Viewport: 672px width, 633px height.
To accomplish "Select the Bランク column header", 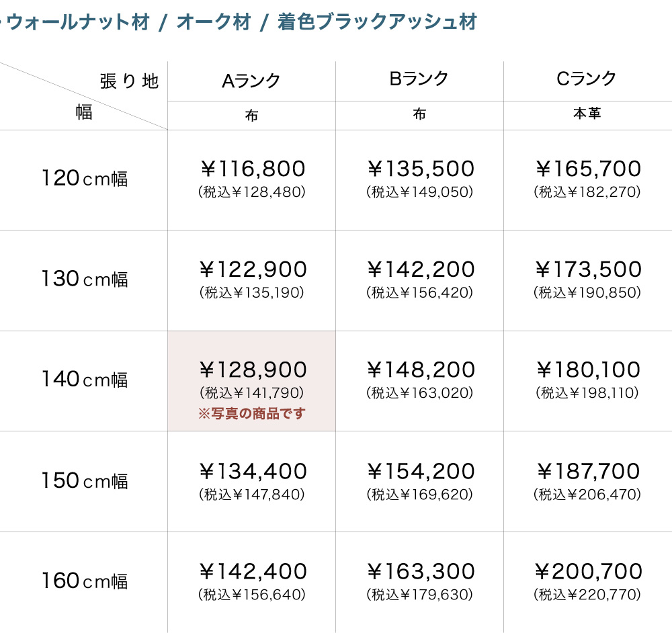I will pyautogui.click(x=419, y=79).
